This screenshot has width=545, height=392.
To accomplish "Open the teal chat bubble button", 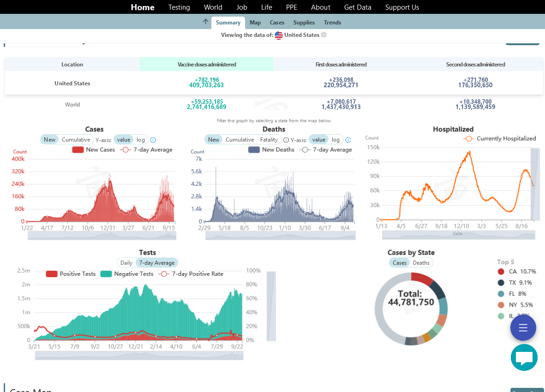I will (524, 357).
